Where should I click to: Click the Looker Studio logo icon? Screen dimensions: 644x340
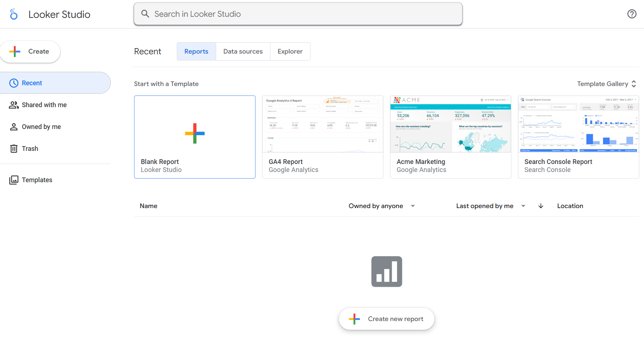pyautogui.click(x=13, y=14)
